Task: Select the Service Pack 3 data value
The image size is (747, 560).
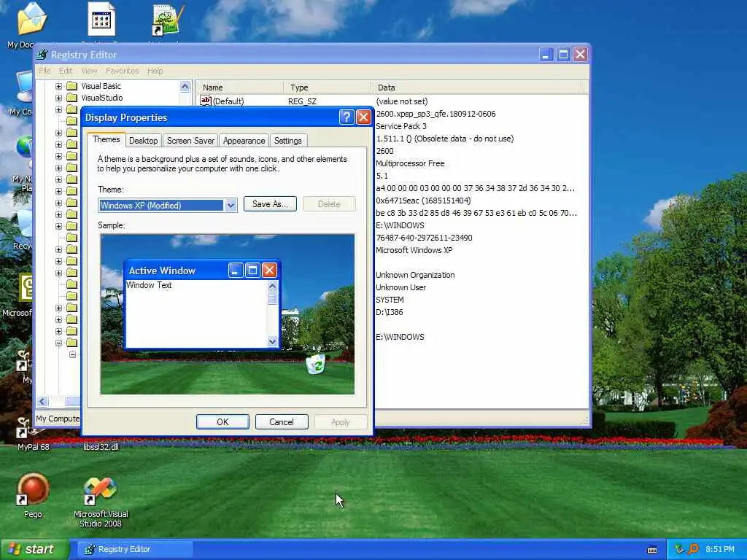Action: pyautogui.click(x=401, y=126)
